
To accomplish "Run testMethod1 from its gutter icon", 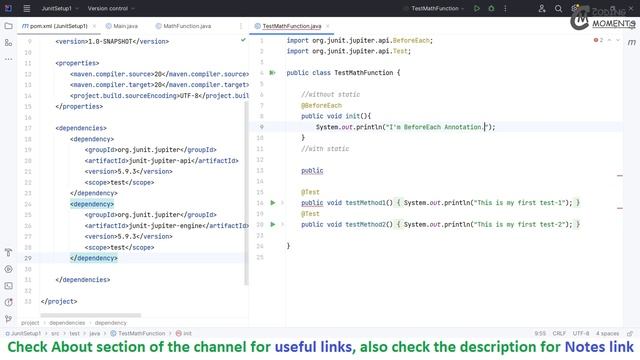I will (273, 202).
